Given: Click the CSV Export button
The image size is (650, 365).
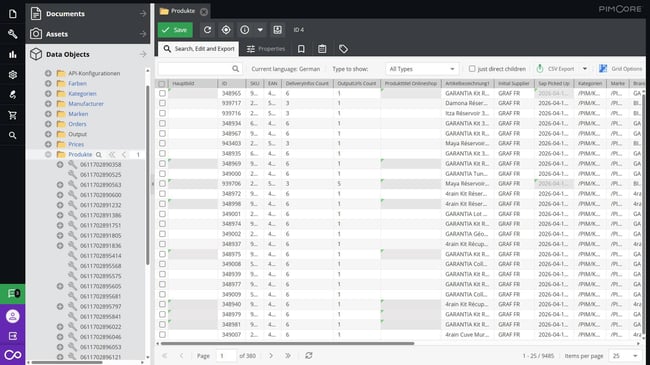Looking at the screenshot, I should coord(555,69).
